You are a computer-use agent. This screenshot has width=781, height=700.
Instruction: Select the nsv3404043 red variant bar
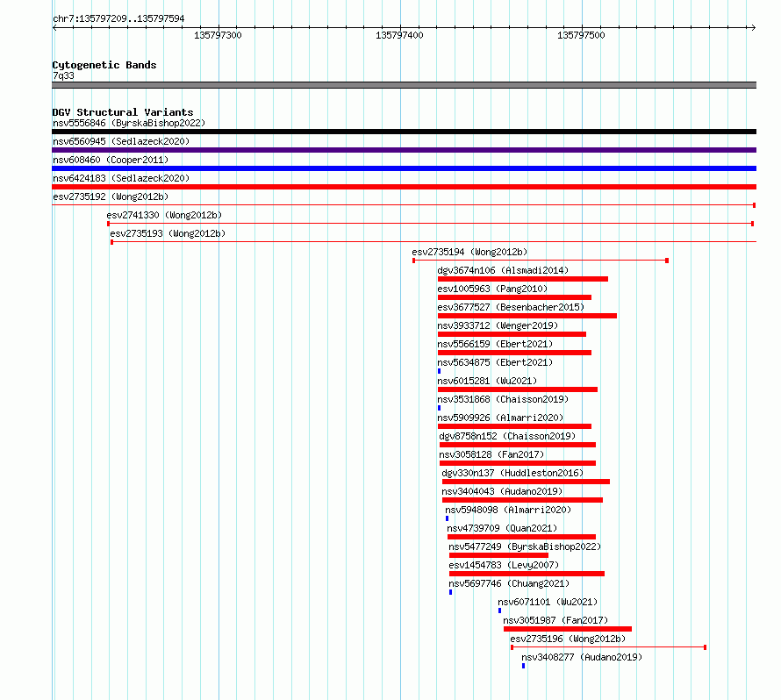522,500
